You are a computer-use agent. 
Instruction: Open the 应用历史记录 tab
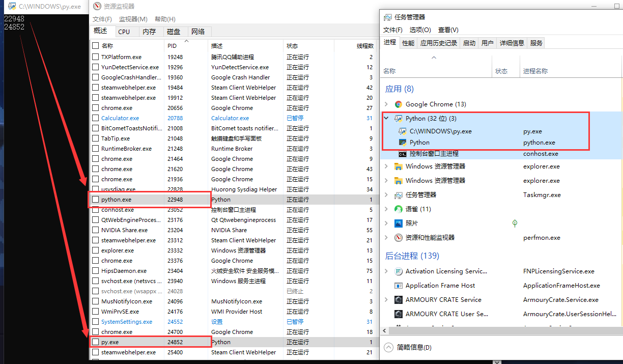(439, 43)
